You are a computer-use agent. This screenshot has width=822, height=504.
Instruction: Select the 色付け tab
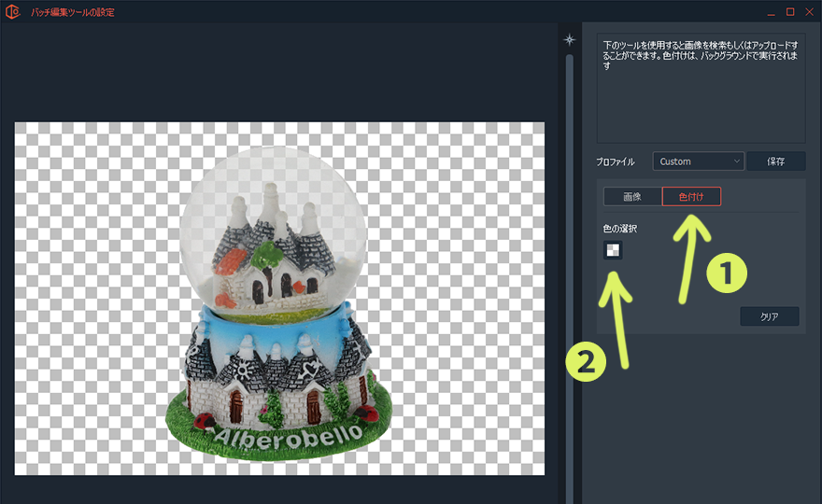coord(691,197)
